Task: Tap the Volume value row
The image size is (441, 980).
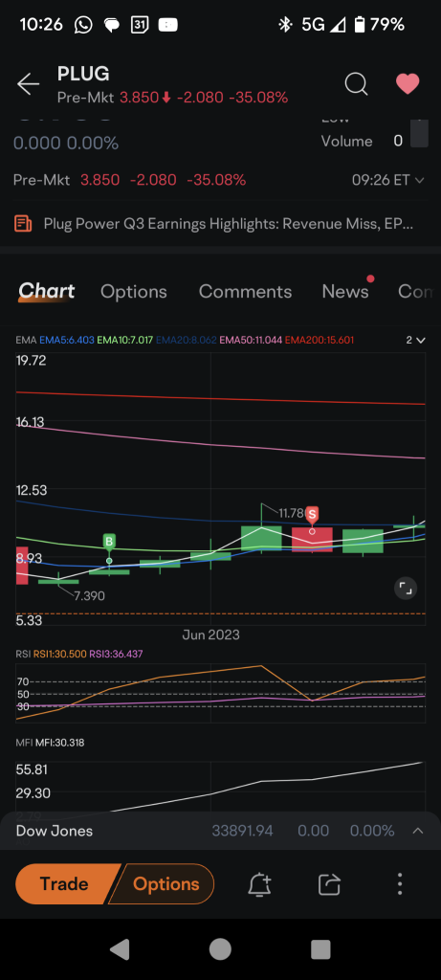Action: 363,142
